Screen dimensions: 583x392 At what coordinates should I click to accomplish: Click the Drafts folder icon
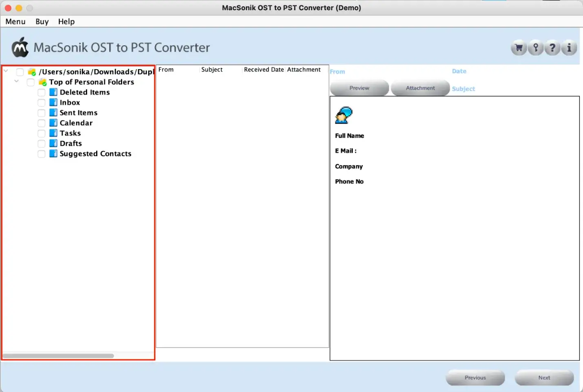coord(53,143)
